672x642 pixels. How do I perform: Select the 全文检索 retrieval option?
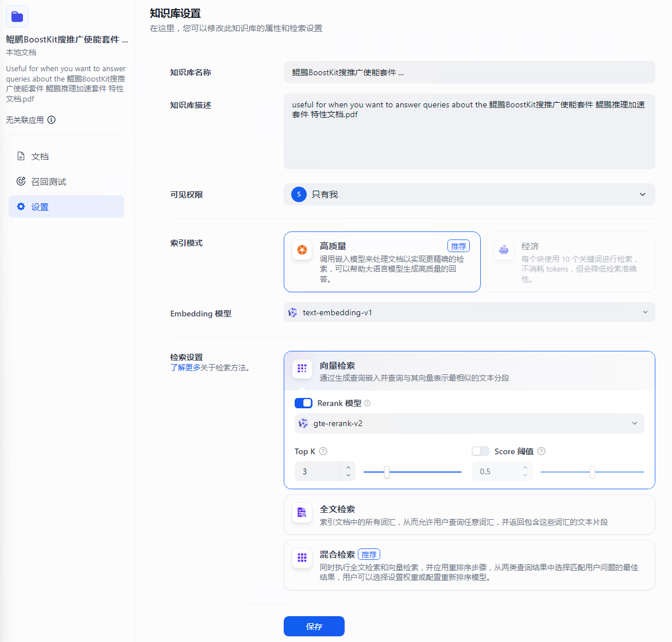click(x=469, y=515)
